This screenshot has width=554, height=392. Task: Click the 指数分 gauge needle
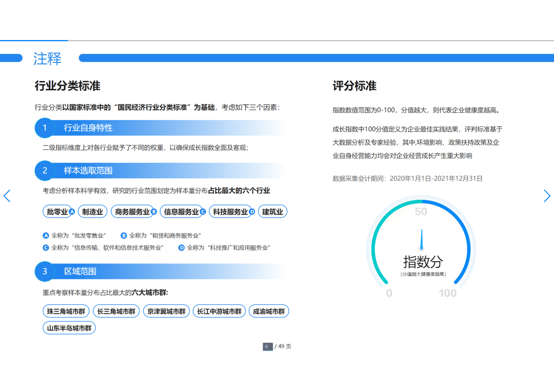coord(421,240)
